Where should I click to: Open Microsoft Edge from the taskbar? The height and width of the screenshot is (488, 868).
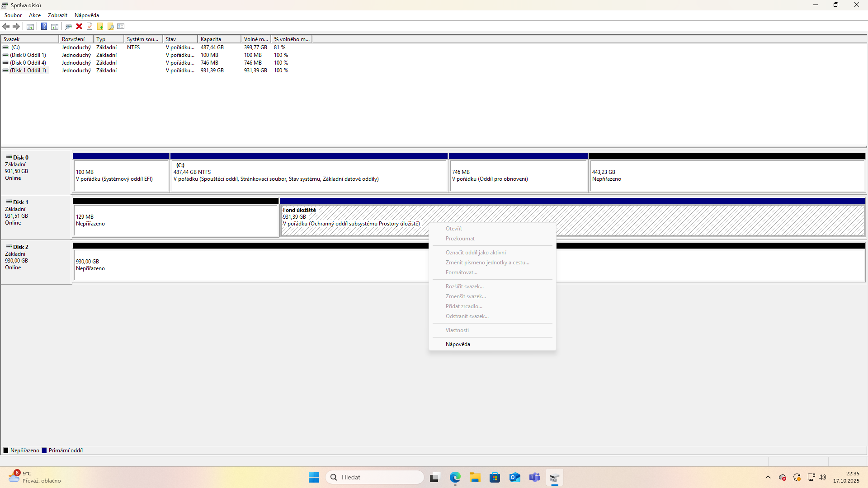point(455,477)
